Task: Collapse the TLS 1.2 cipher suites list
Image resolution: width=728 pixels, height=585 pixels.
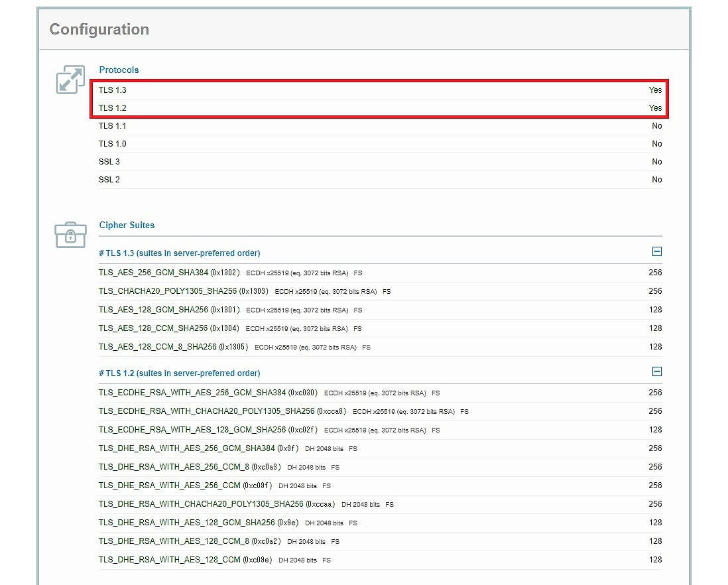Action: pyautogui.click(x=656, y=371)
